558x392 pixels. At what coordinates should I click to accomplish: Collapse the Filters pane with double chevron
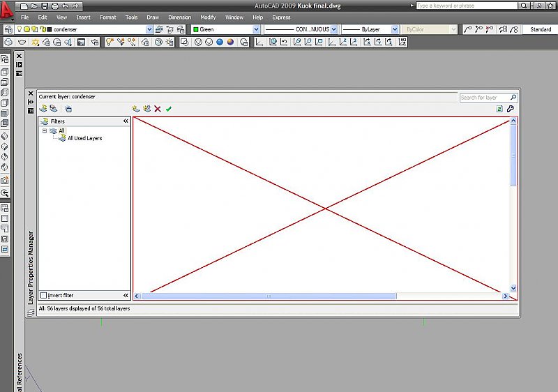click(x=126, y=121)
